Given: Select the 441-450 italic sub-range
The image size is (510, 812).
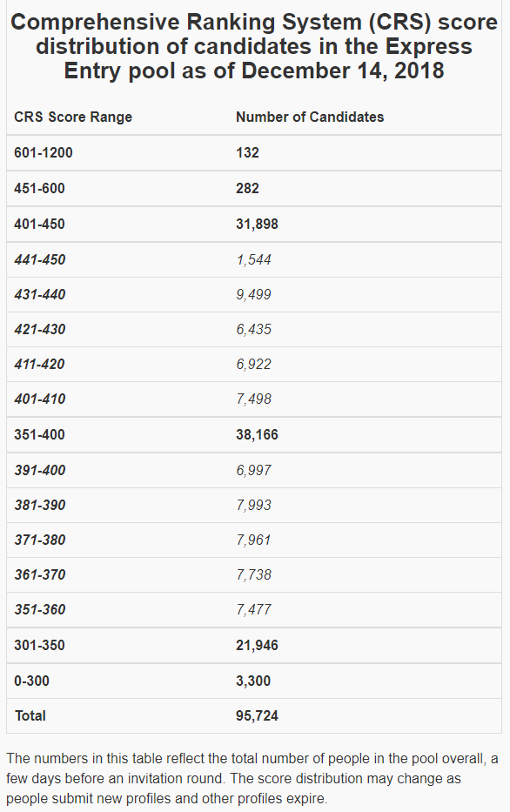Looking at the screenshot, I should (x=40, y=259).
